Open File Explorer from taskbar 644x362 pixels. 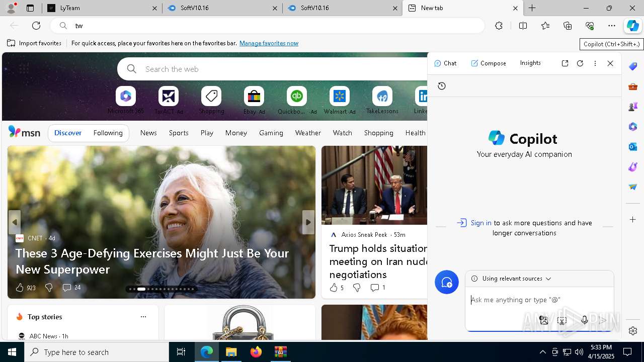pyautogui.click(x=231, y=352)
